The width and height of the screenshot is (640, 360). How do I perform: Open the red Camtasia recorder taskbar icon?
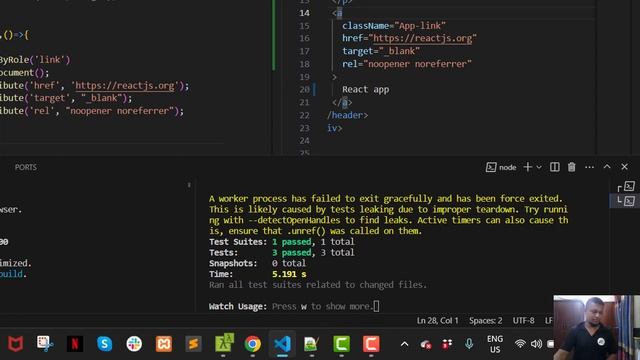tap(371, 344)
